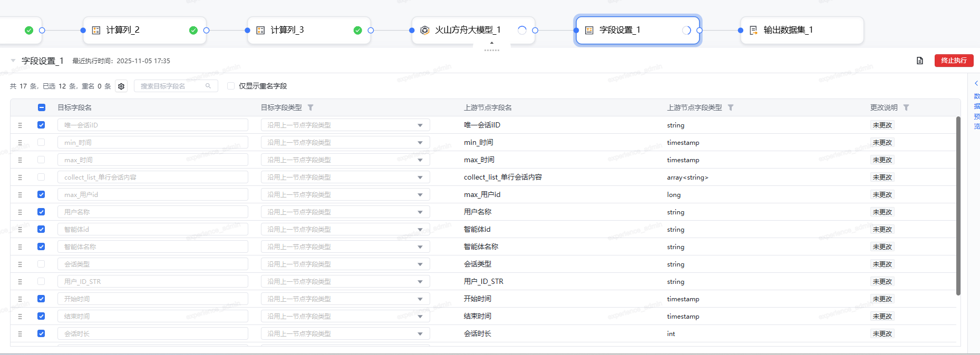Click the 搜索目标字段名 search box
Image resolution: width=980 pixels, height=355 pixels.
171,86
